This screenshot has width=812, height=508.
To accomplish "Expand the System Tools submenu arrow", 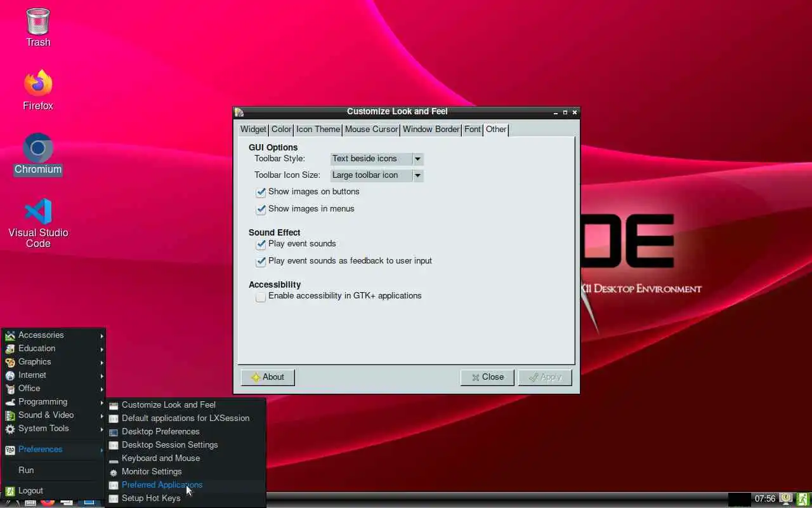I will [101, 429].
